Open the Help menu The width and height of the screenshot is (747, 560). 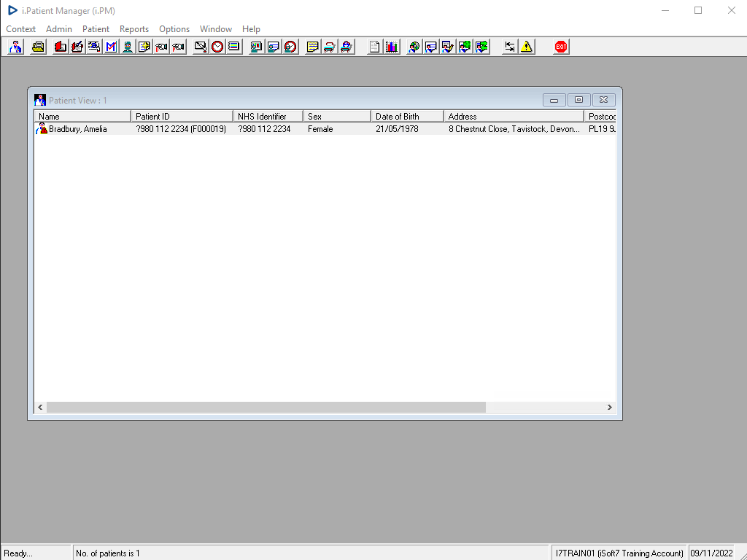pos(251,29)
